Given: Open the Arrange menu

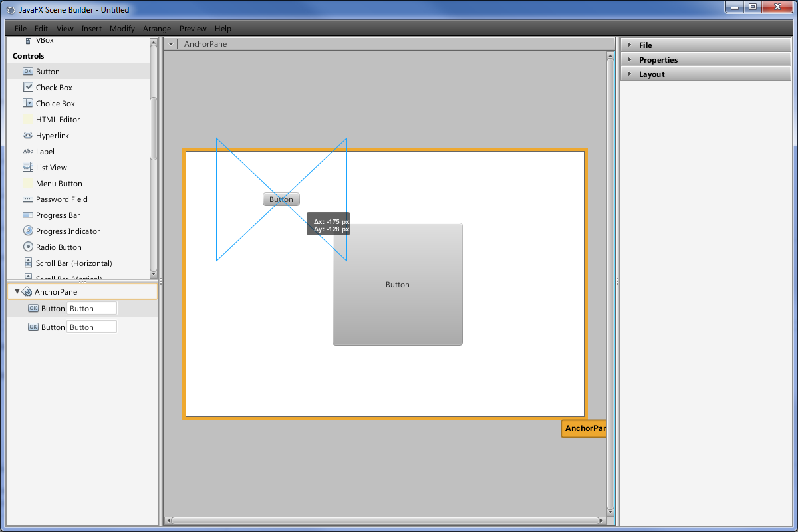Looking at the screenshot, I should pos(157,29).
